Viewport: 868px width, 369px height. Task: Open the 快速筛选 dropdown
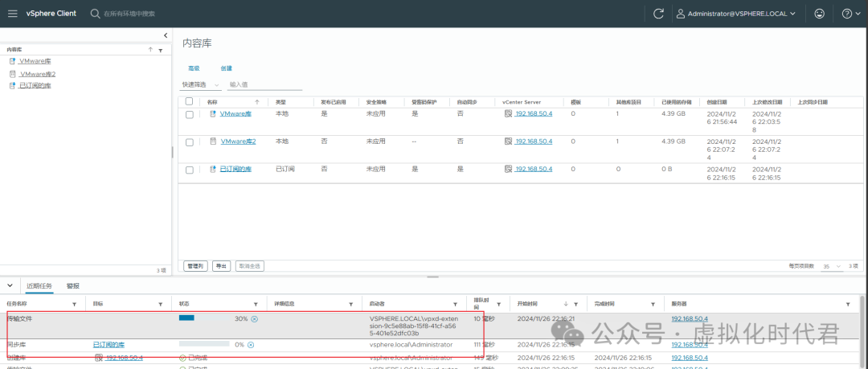pyautogui.click(x=200, y=84)
